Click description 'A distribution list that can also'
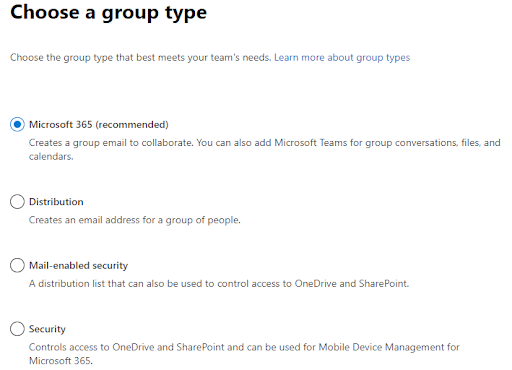The width and height of the screenshot is (512, 370). coord(219,284)
